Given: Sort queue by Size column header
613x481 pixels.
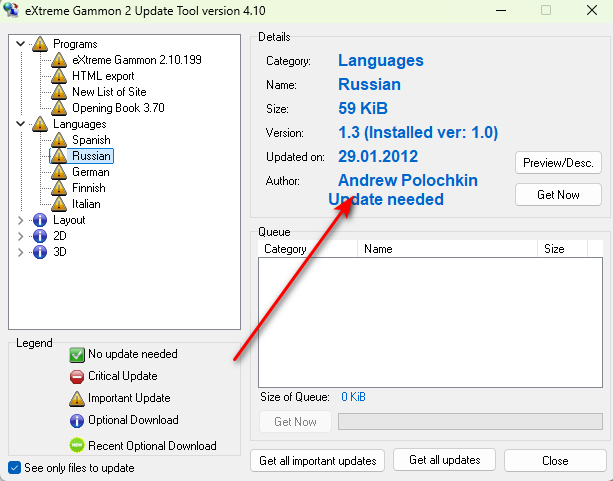Looking at the screenshot, I should (x=562, y=249).
